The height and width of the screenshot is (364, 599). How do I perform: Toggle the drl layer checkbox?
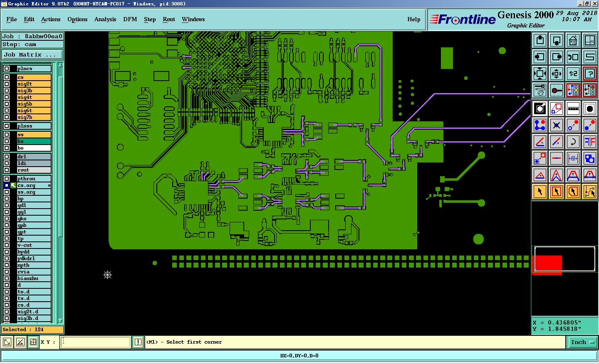click(x=7, y=157)
